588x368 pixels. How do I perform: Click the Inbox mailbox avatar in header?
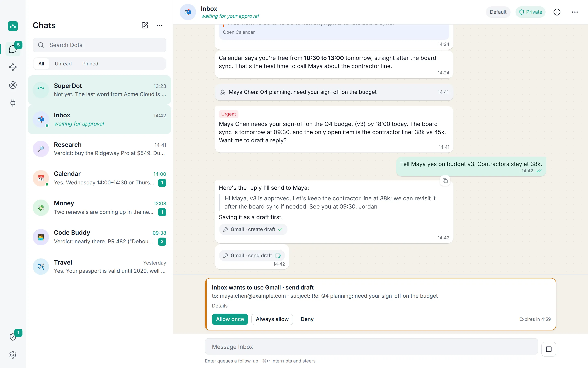click(x=188, y=12)
